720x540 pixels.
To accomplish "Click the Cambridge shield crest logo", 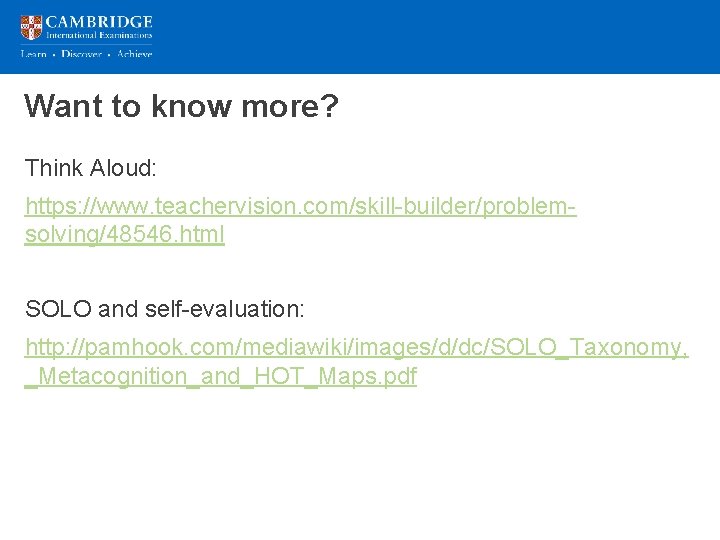I will click(x=31, y=27).
